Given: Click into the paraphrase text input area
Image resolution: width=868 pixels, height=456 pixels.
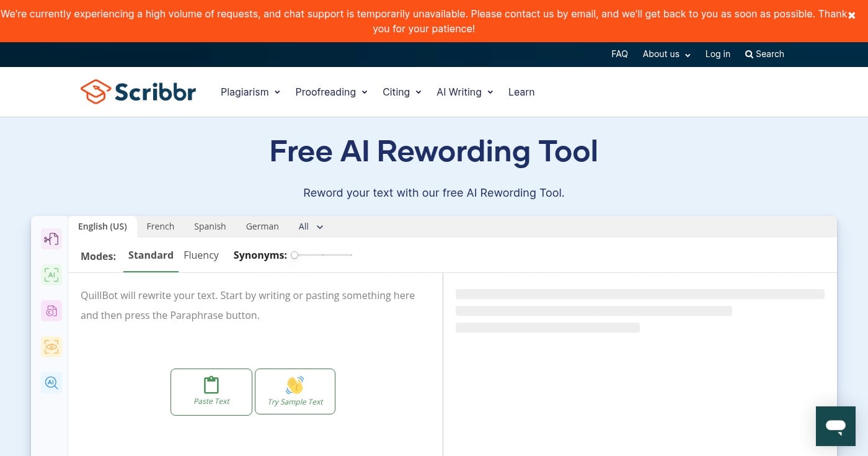Looking at the screenshot, I should [x=255, y=305].
